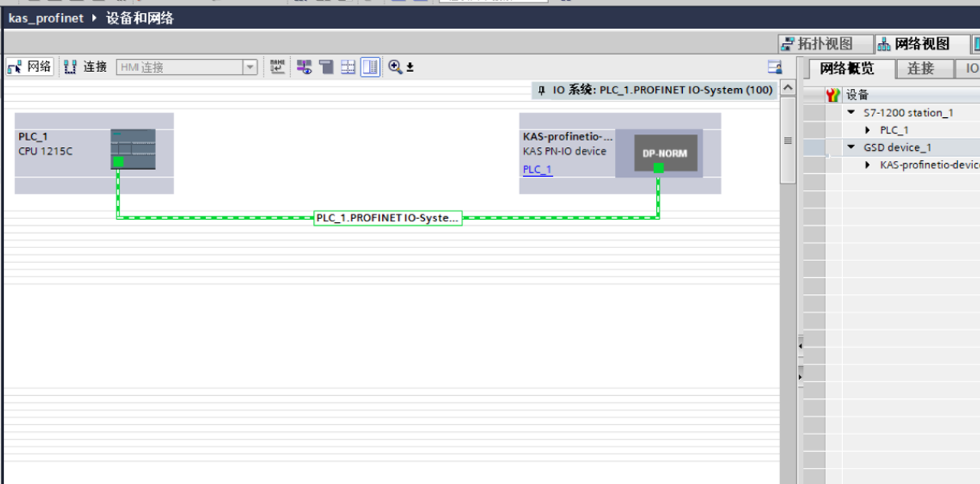Open the zoom level dropdown arrow
Viewport: 980px width, 484px height.
(x=410, y=68)
